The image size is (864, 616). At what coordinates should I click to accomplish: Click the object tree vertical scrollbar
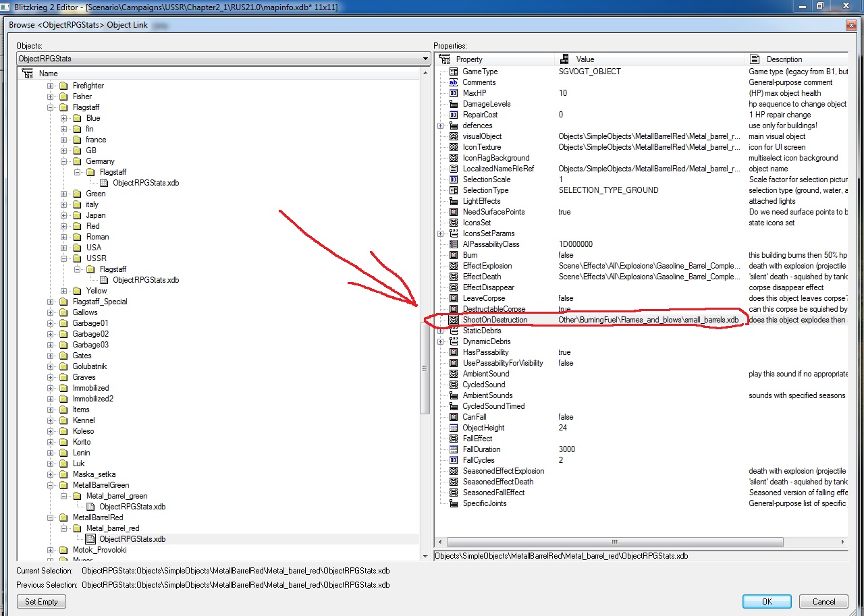click(x=425, y=368)
